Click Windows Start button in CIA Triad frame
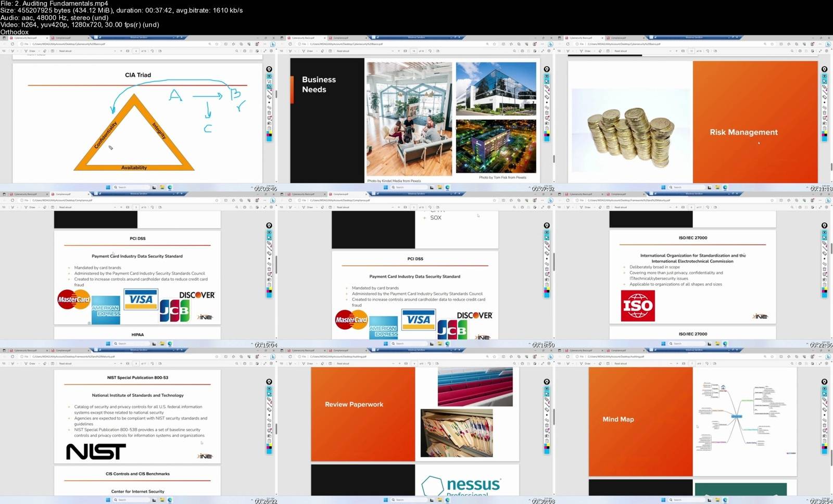Screen dimensions: 833x504 coord(108,187)
